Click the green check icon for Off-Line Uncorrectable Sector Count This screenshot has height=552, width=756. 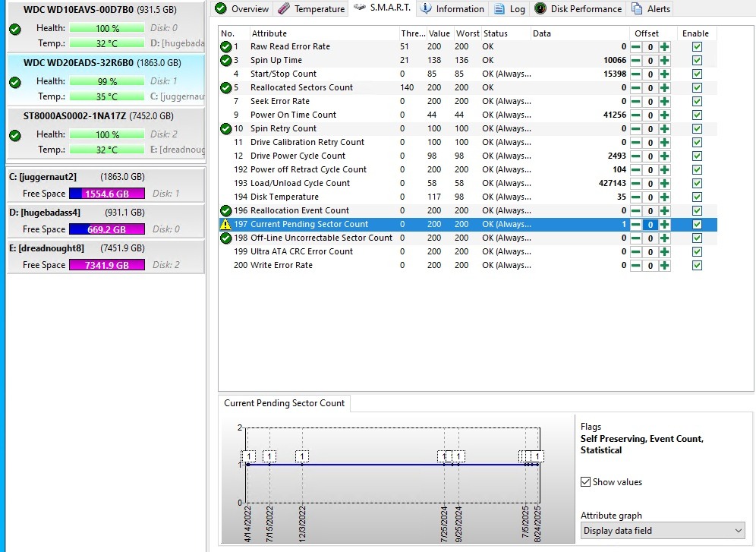tap(225, 238)
